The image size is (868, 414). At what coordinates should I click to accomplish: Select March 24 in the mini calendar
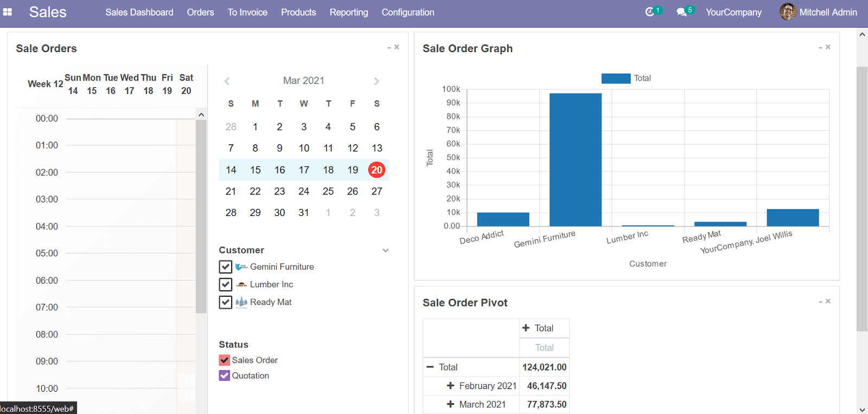304,192
